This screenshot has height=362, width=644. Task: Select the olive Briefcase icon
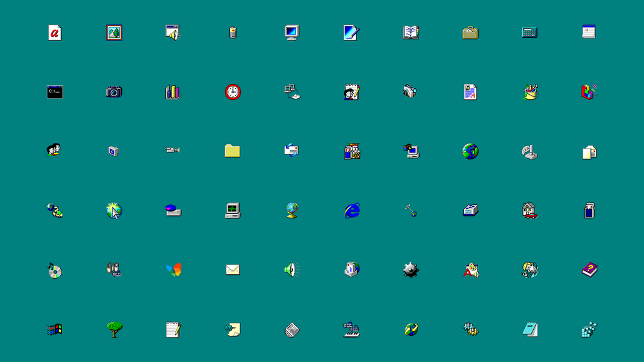click(x=470, y=33)
